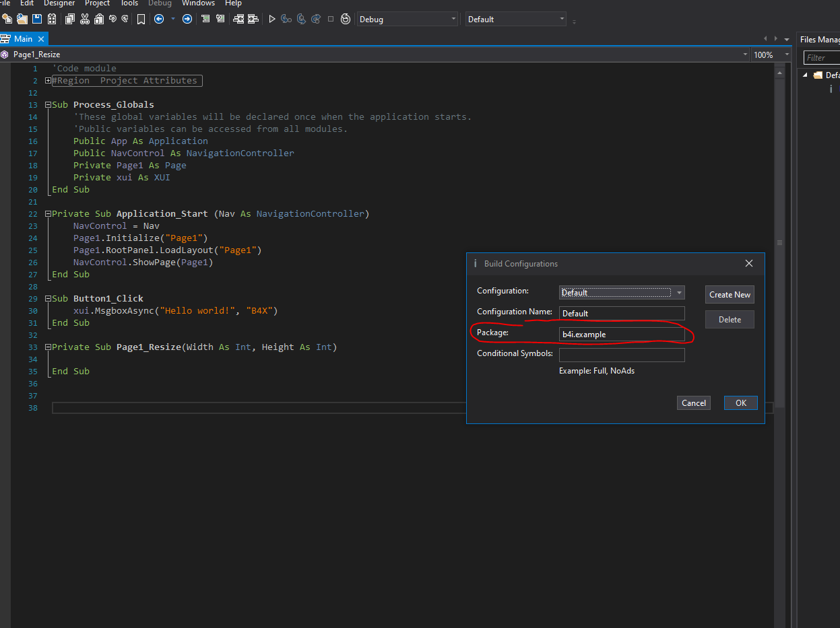Select the Main module tab
The image size is (840, 628).
point(22,39)
